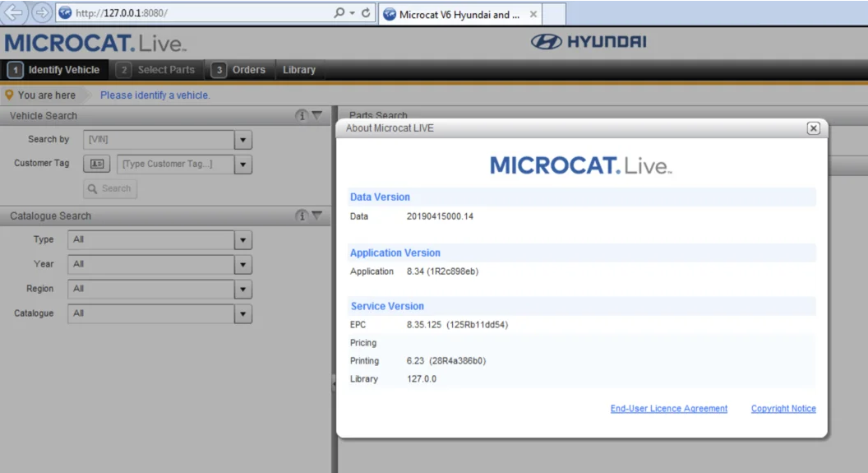
Task: Collapse the Vehicle Search panel arrow
Action: 317,115
